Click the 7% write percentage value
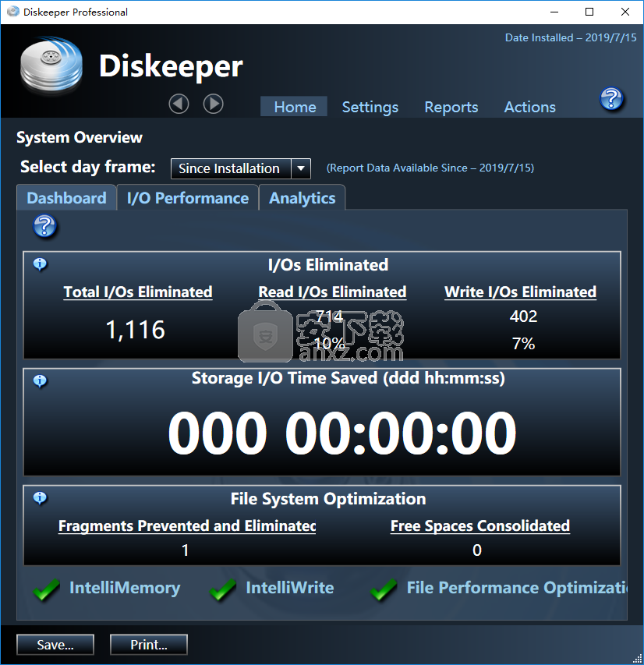This screenshot has height=665, width=644. [523, 344]
